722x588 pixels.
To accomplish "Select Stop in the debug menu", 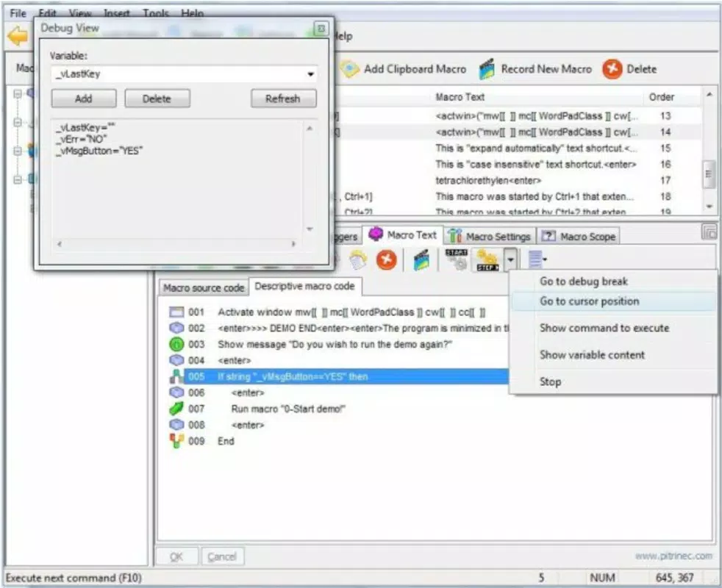I will point(614,381).
